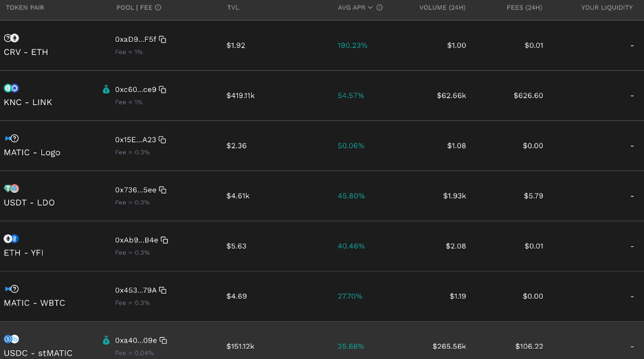Open the USDT - LDO pair
Image resolution: width=644 pixels, height=359 pixels.
pos(29,202)
